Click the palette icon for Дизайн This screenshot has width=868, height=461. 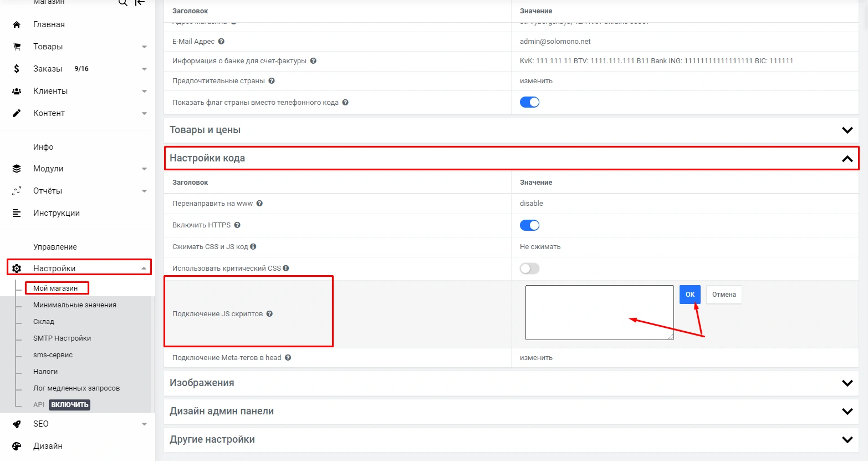(17, 446)
